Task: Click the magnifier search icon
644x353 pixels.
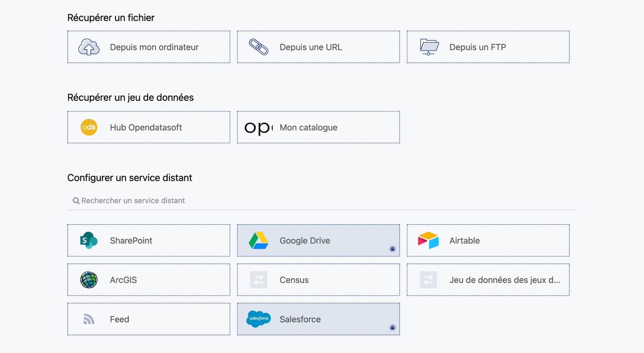Action: tap(76, 201)
